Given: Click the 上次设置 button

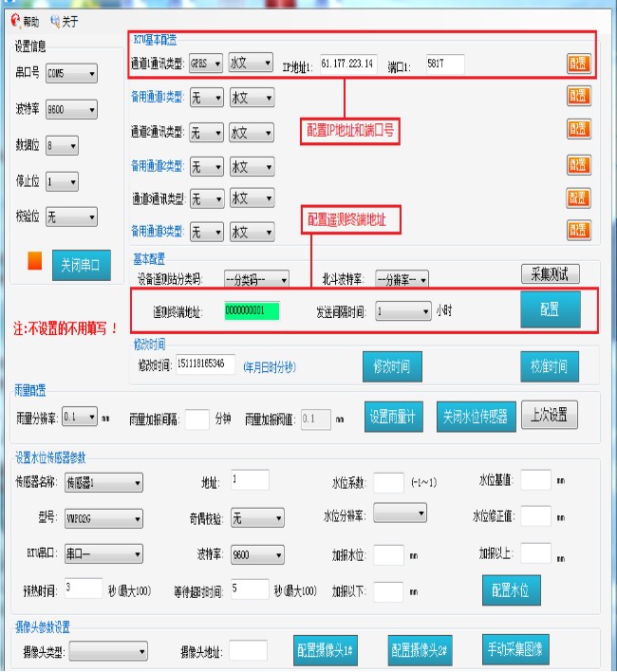Looking at the screenshot, I should [x=550, y=415].
